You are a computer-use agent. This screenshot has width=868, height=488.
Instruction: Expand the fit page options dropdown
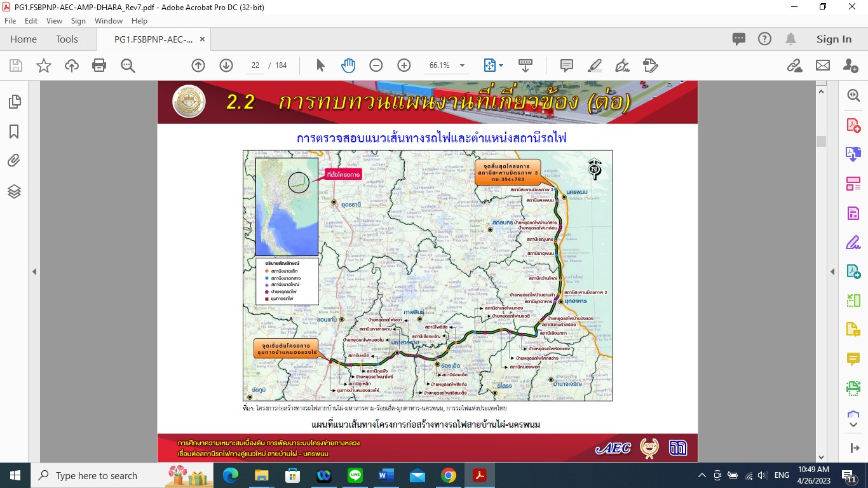[x=501, y=65]
